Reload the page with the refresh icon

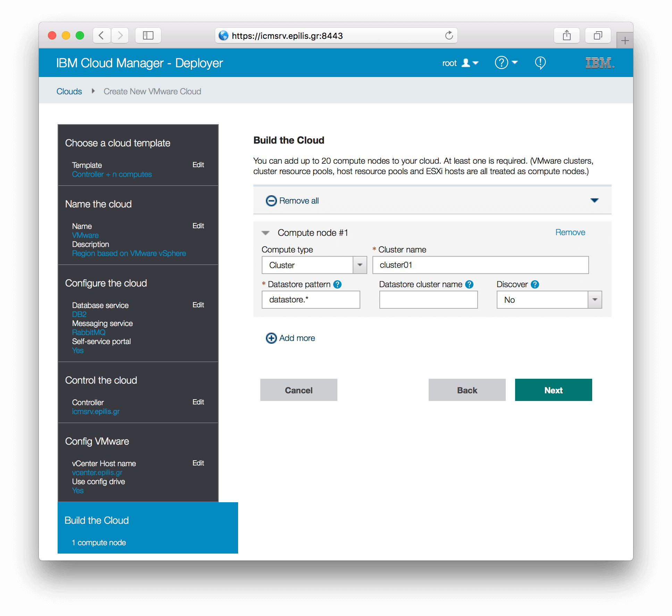(449, 35)
